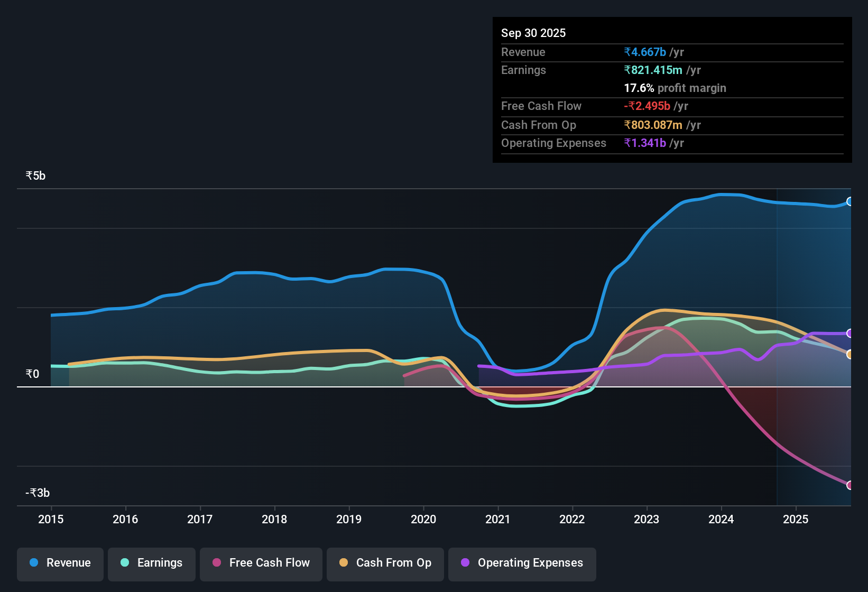Click the ₹4.667b Revenue value
Image resolution: width=868 pixels, height=592 pixels.
click(x=644, y=52)
